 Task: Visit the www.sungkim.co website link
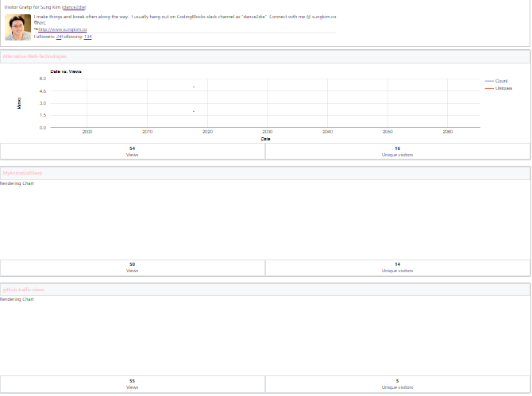63,29
